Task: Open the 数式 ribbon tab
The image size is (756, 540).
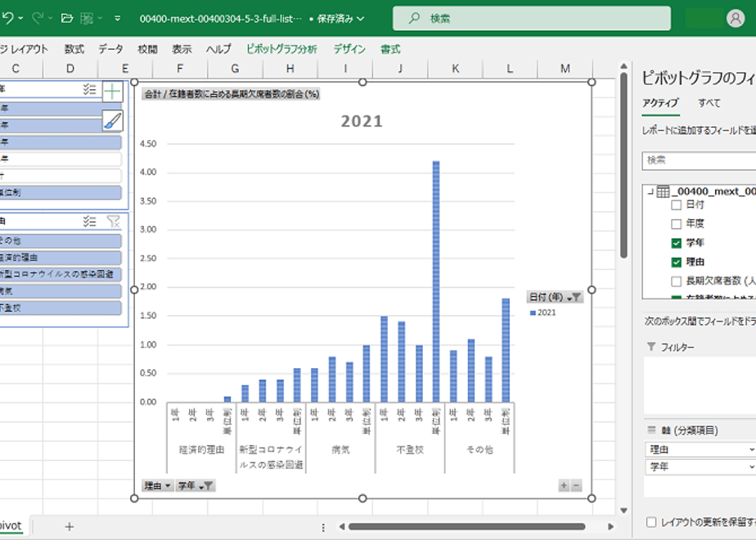Action: (74, 49)
